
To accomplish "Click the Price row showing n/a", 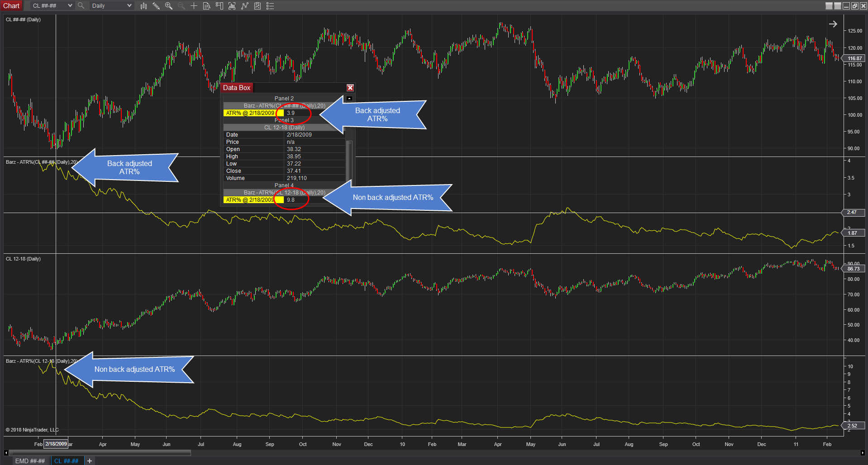I will (x=284, y=142).
